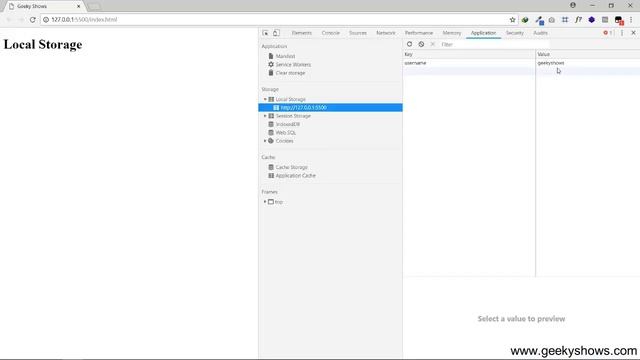Image resolution: width=640 pixels, height=360 pixels.
Task: Toggle the device toolbar icon
Action: coord(276,33)
